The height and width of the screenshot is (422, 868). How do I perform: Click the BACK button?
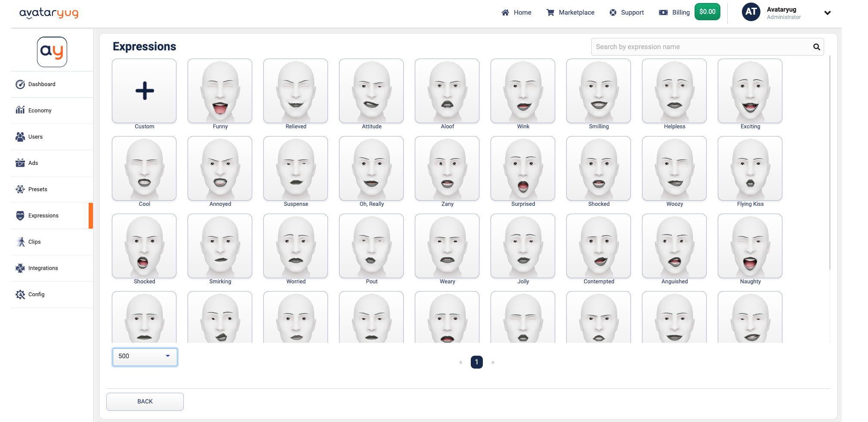pos(145,401)
